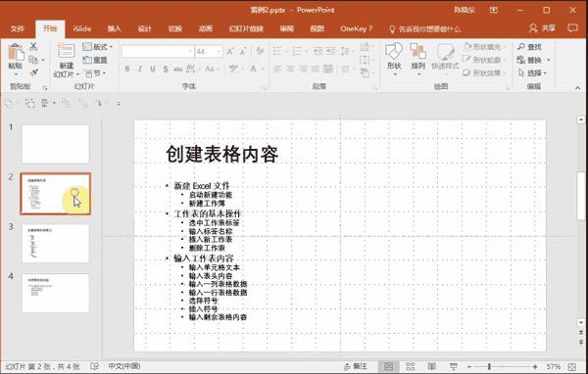Select slide 1 thumbnail
The height and width of the screenshot is (374, 588).
click(x=56, y=144)
